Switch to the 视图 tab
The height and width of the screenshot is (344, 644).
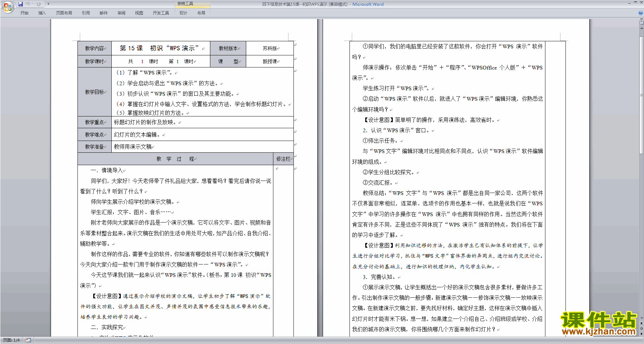[139, 13]
